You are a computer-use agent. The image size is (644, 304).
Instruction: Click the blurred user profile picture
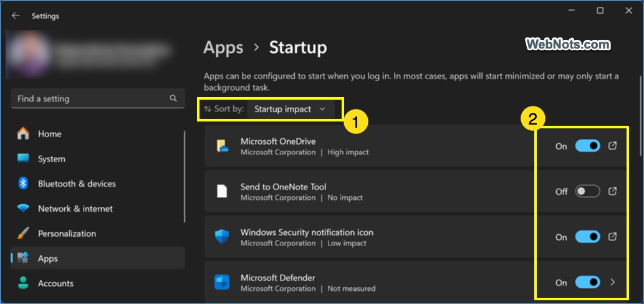(29, 54)
